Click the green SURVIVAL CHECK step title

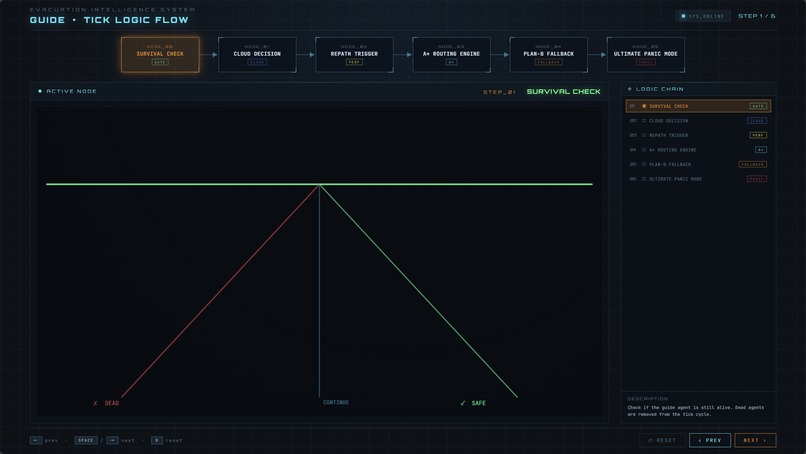[563, 92]
